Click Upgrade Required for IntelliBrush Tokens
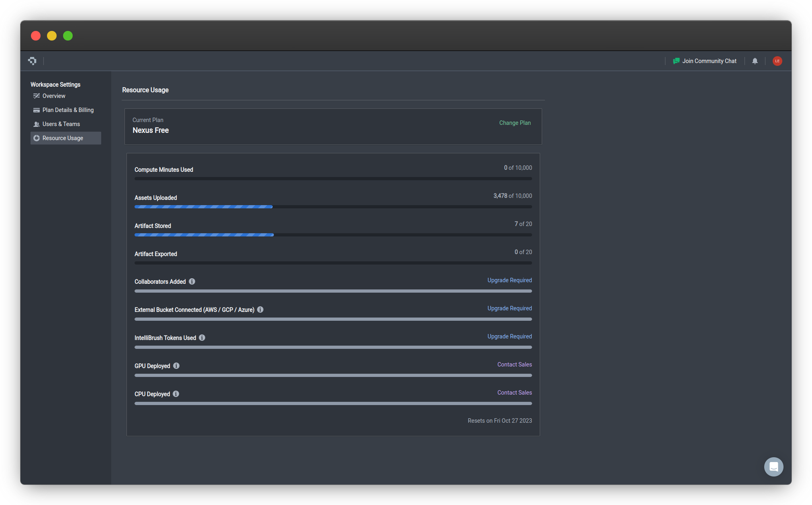This screenshot has height=505, width=812. [x=510, y=336]
